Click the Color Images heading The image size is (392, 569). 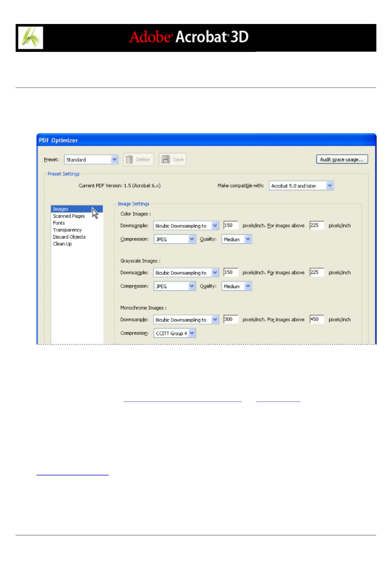136,214
